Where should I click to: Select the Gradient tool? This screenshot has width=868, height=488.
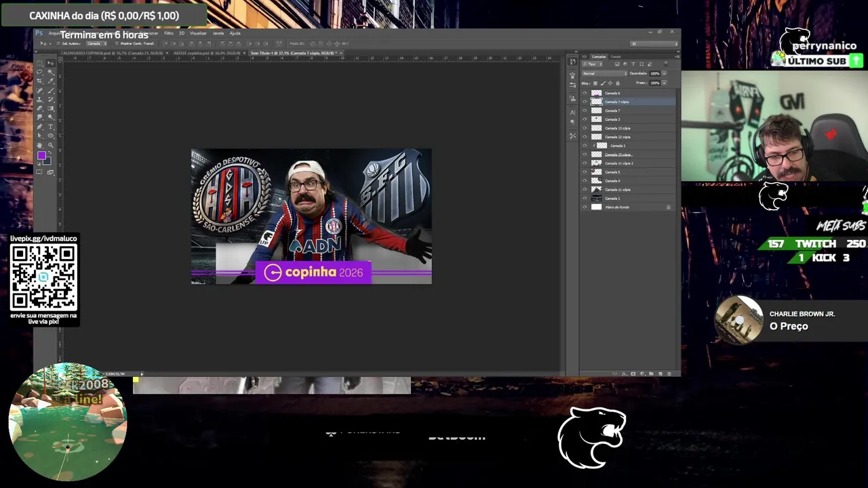point(50,108)
